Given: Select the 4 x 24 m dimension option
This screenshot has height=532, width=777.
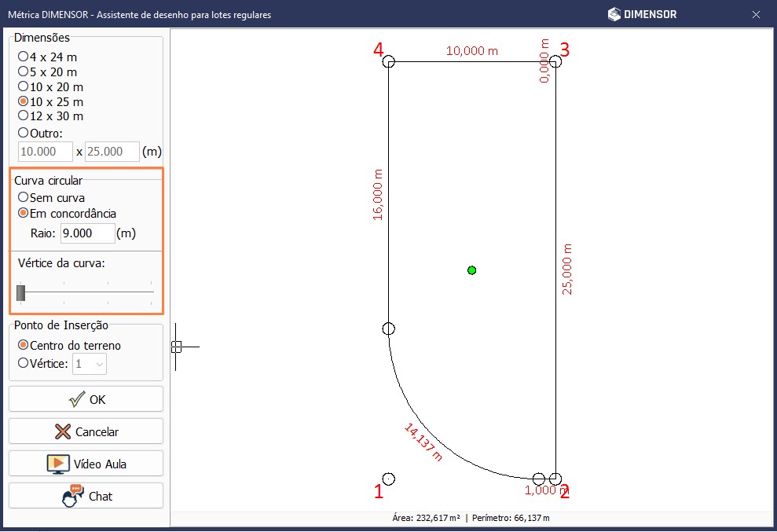Looking at the screenshot, I should (23, 57).
